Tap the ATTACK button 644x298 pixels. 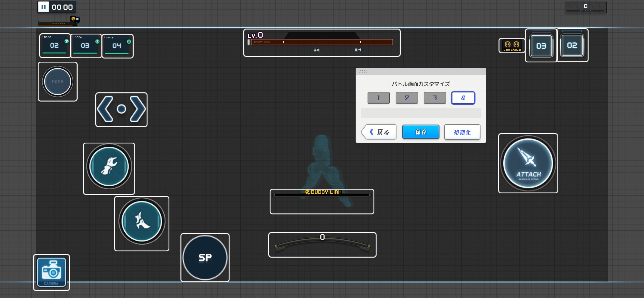tap(528, 164)
